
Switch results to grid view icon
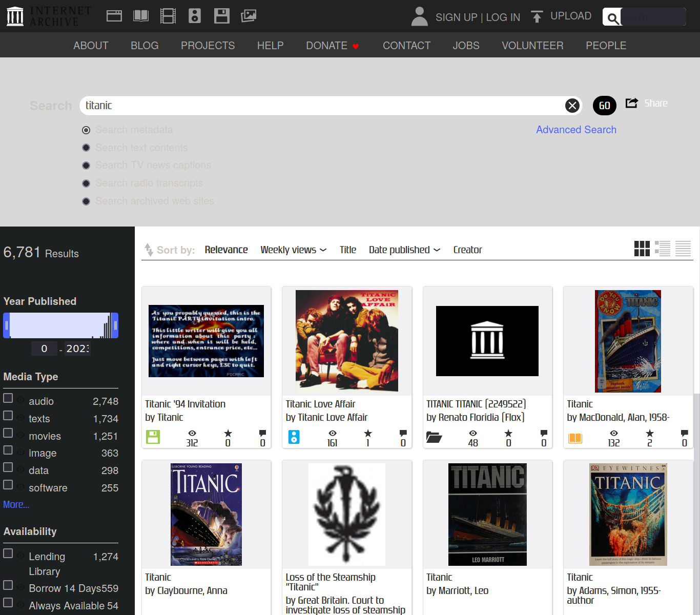pyautogui.click(x=642, y=249)
